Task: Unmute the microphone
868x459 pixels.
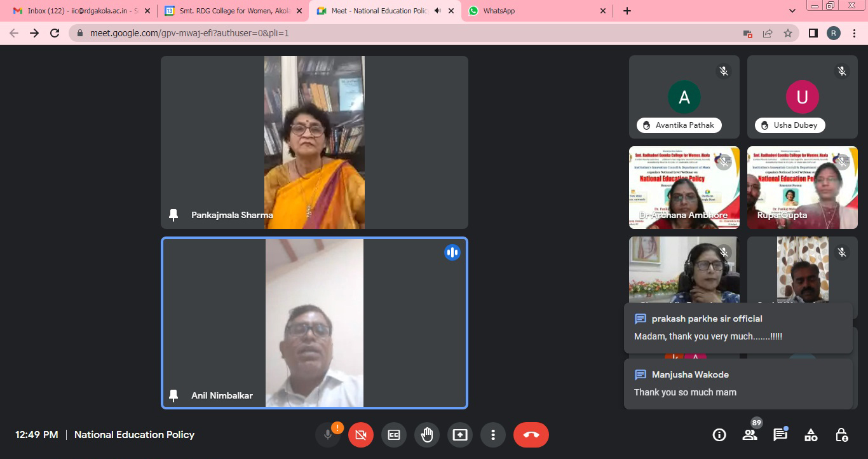Action: coord(328,435)
